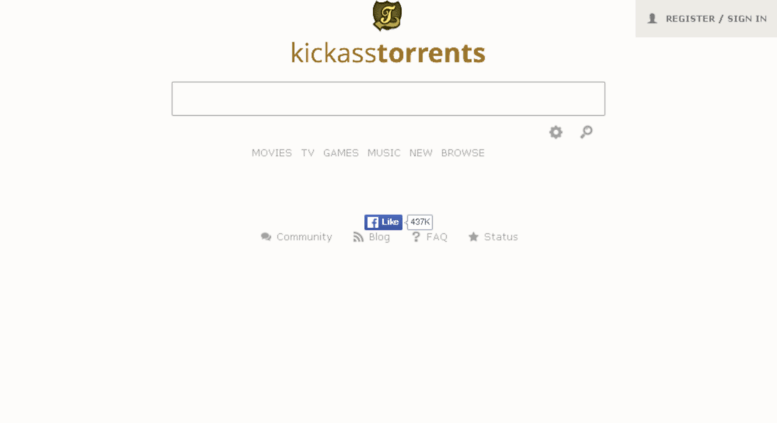Screen dimensions: 777x423
Task: Click the shield logo above kickasstorrents
Action: (387, 15)
